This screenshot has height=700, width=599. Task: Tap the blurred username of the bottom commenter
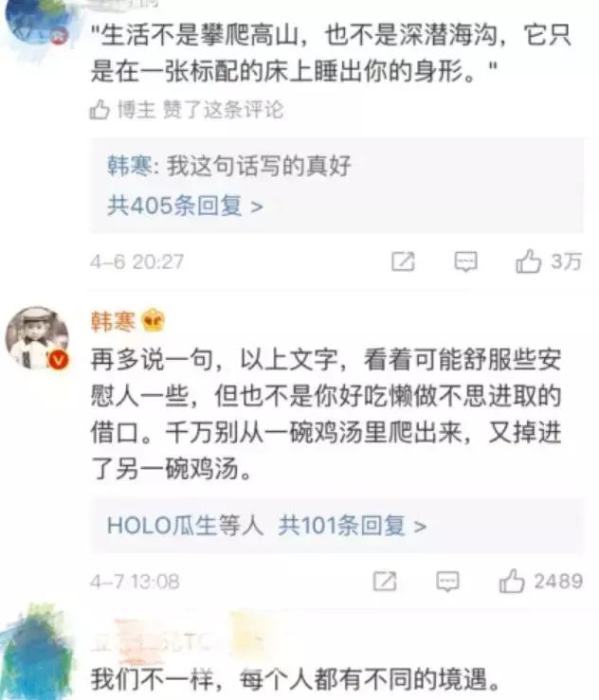[x=176, y=639]
